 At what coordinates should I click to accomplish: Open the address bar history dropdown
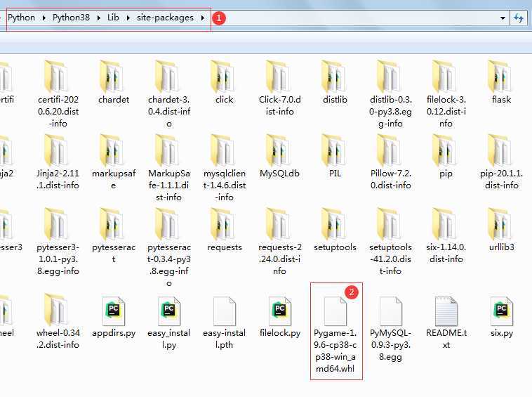(x=503, y=18)
